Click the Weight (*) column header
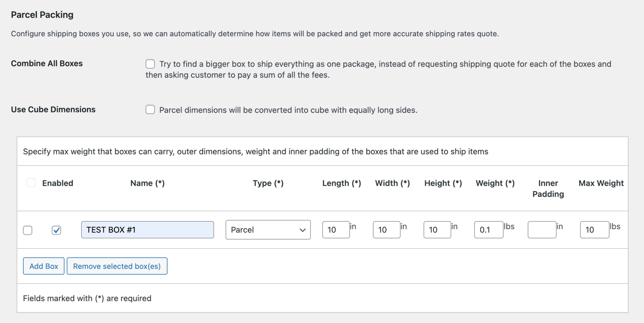The width and height of the screenshot is (644, 323). (x=495, y=183)
